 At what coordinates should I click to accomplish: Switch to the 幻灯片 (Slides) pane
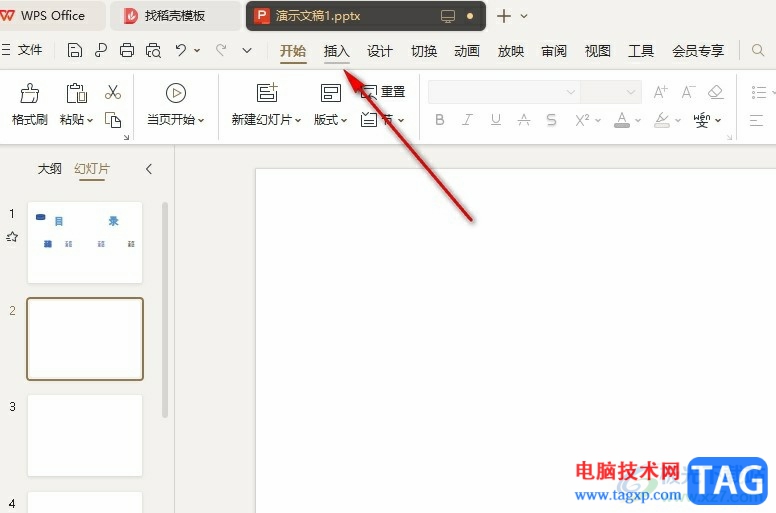coord(92,169)
